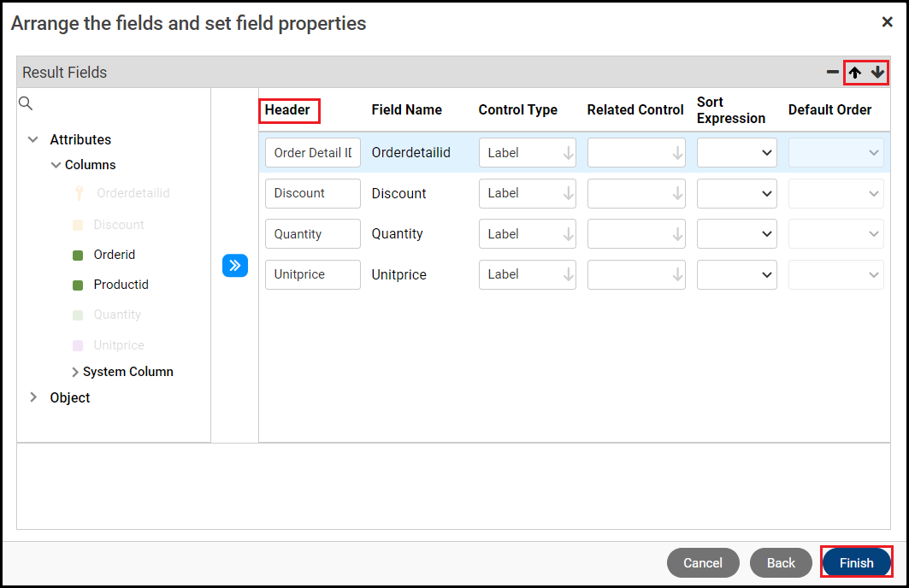Expand the Object tree node
Image resolution: width=909 pixels, height=588 pixels.
33,397
